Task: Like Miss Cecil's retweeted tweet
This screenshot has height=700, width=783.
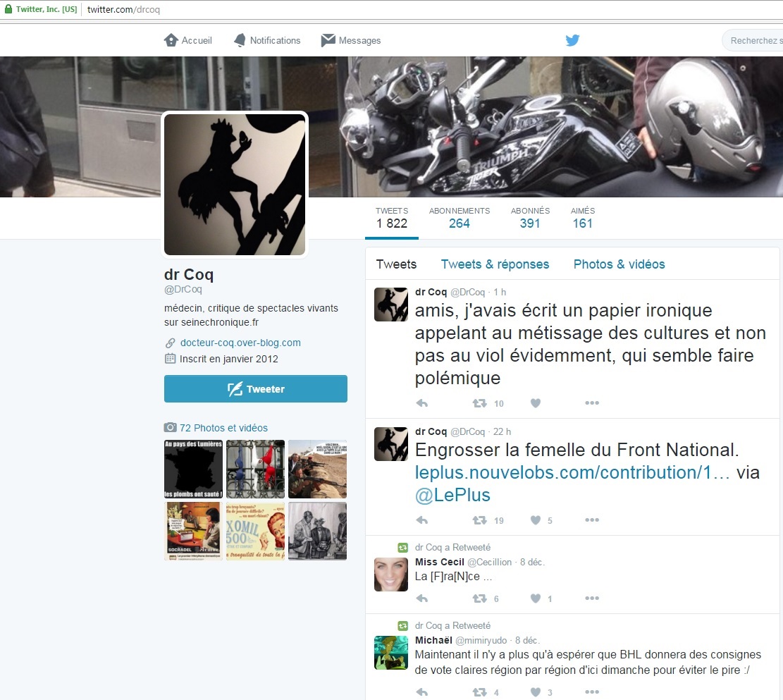Action: pos(536,598)
